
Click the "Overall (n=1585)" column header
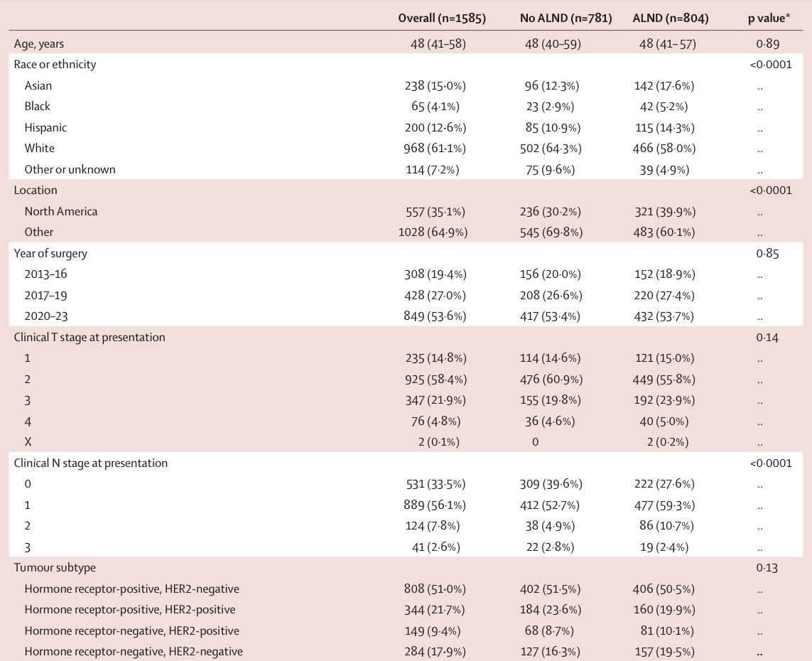point(442,18)
